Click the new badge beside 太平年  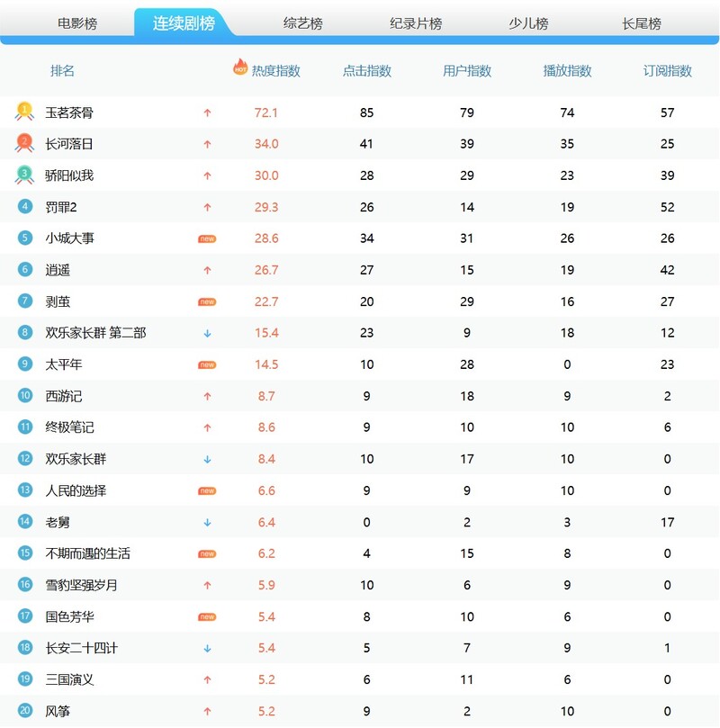[207, 364]
